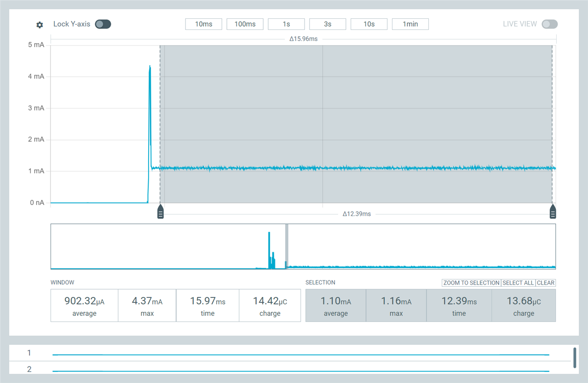Clear the current selection with CLEAR
588x383 pixels.
coord(546,283)
